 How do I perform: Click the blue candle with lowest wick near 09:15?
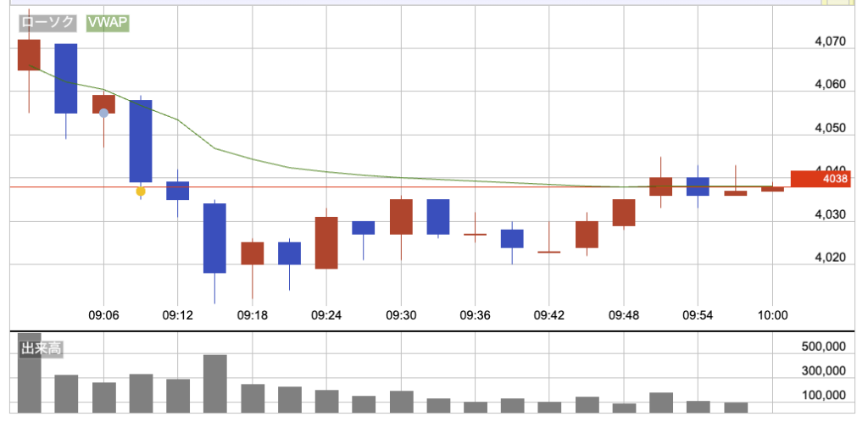tap(214, 237)
